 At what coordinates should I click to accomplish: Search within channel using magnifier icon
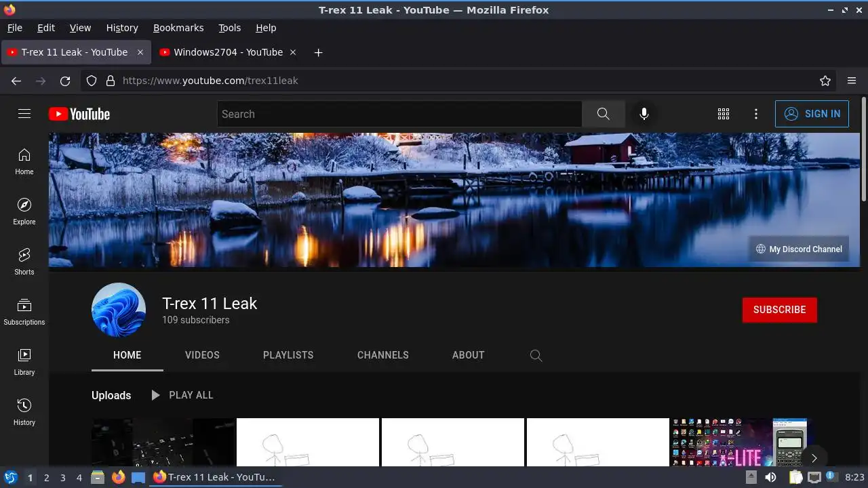click(536, 355)
